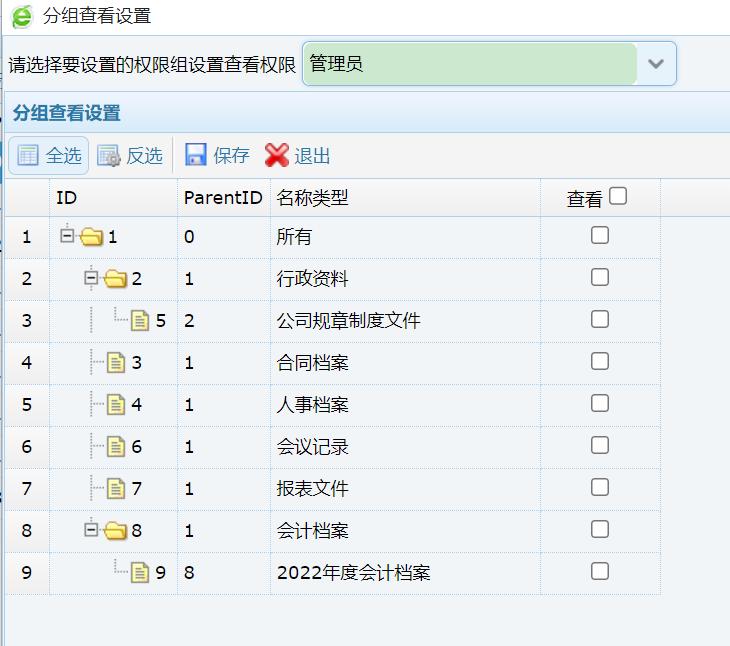The height and width of the screenshot is (646, 730).
Task: Click the Invert Selection (反选) icon
Action: [108, 156]
